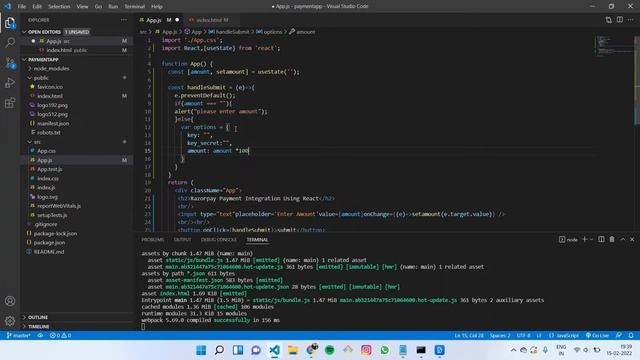Switch to the Problems panel tab
The height and width of the screenshot is (360, 640).
click(153, 240)
